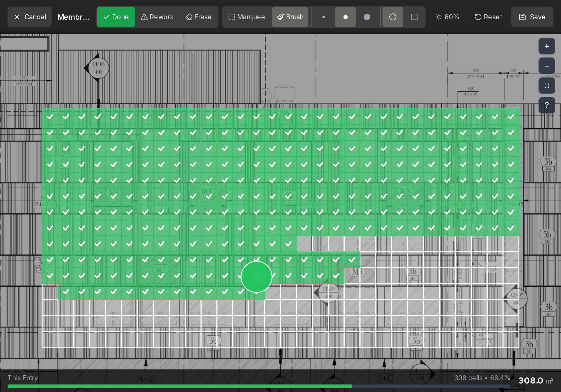
Task: Select the square brush shape
Action: (414, 17)
